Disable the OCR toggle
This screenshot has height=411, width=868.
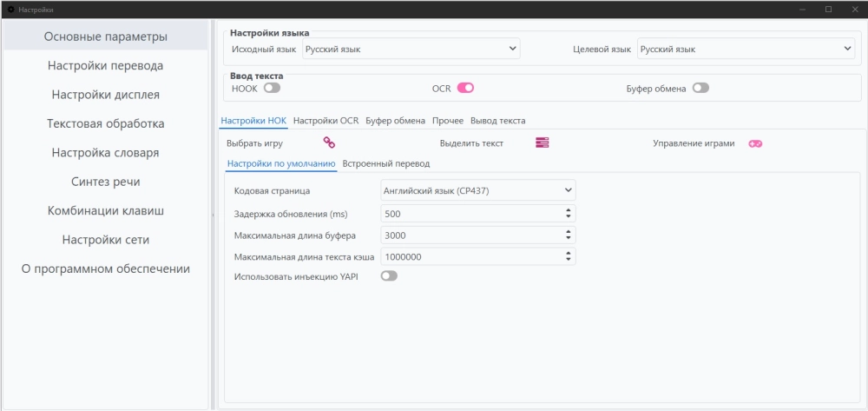coord(465,88)
